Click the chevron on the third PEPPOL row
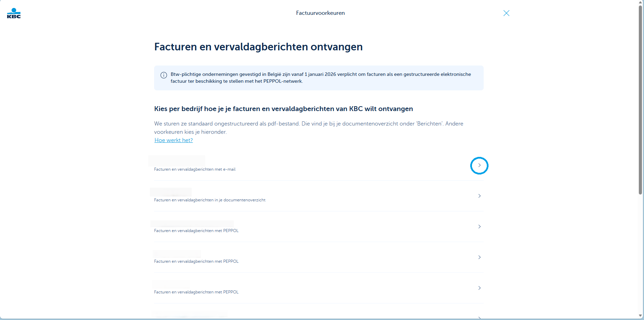This screenshot has height=320, width=644. (x=479, y=288)
